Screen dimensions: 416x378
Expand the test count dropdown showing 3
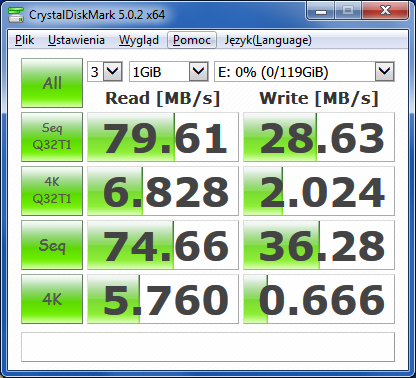[105, 71]
